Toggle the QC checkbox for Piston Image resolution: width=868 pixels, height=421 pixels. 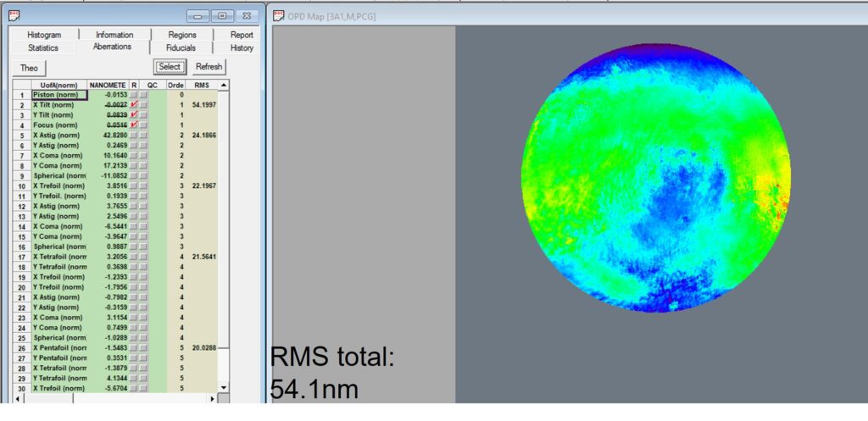tap(143, 95)
